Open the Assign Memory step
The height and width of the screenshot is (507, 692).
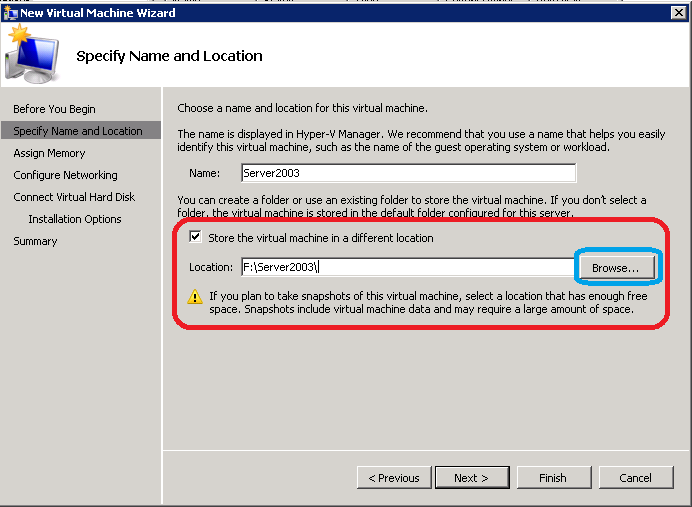point(49,153)
